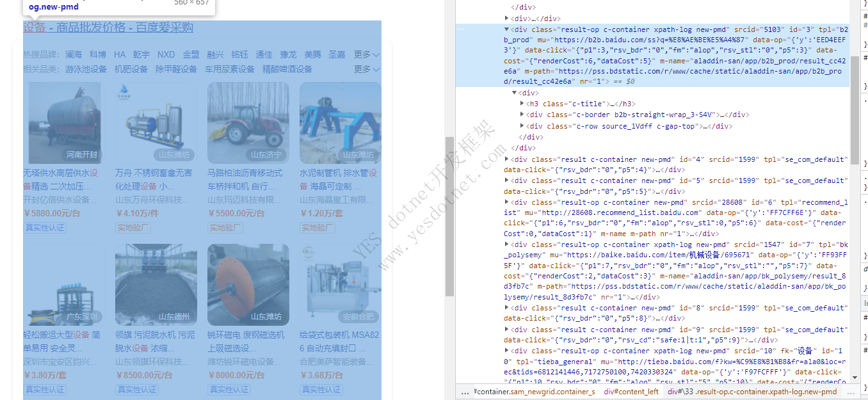This screenshot has width=868, height=400.
Task: Click the ¥4.10万/件 price
Action: click(136, 213)
